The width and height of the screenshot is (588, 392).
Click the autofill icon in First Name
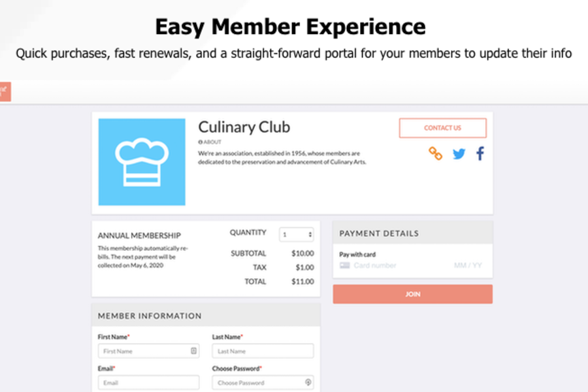click(193, 351)
